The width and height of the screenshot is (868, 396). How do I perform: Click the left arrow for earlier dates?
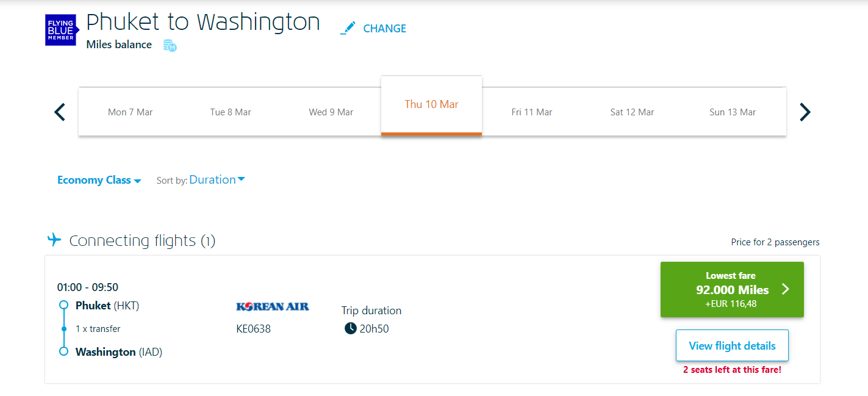pos(59,112)
